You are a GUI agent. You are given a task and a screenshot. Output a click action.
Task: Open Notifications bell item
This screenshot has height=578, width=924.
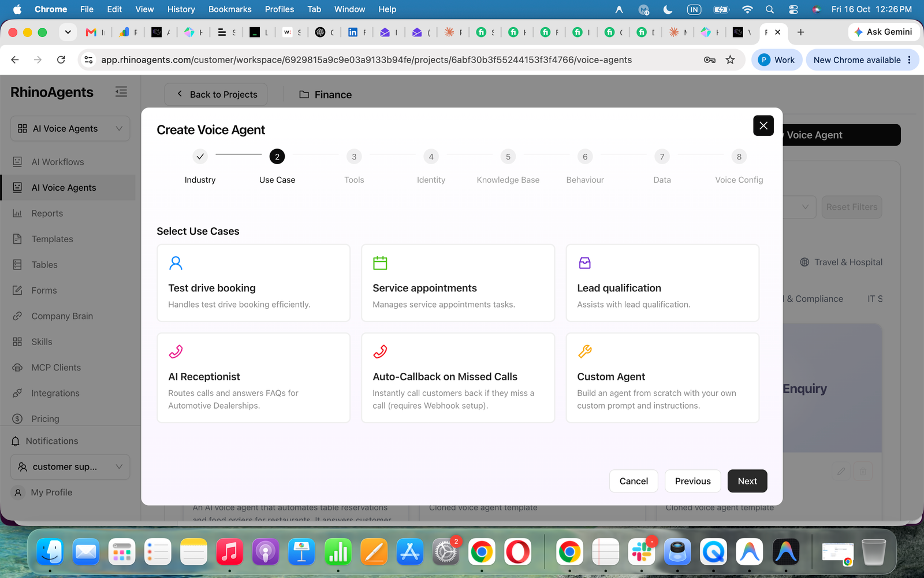52,441
